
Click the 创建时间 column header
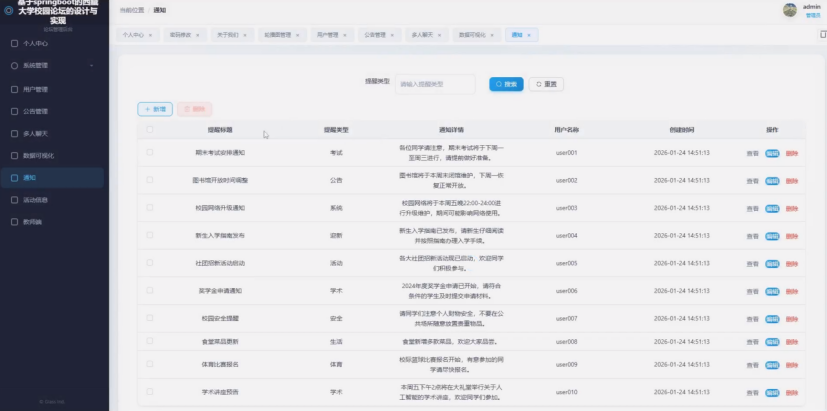tap(682, 130)
